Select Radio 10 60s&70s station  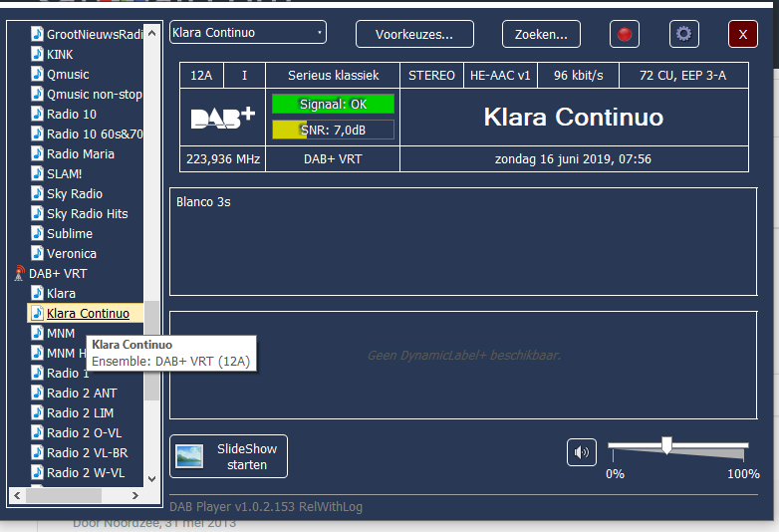tap(95, 133)
